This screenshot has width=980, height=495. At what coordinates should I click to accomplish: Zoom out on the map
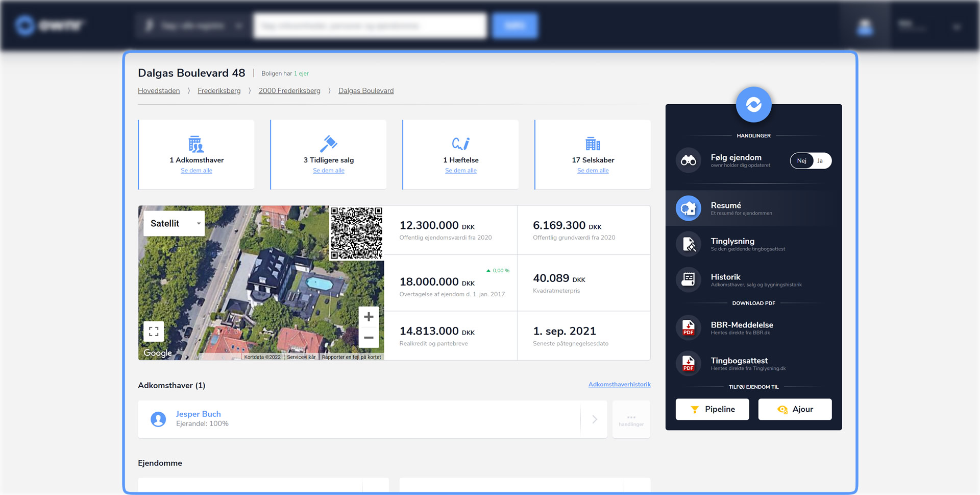pyautogui.click(x=369, y=338)
